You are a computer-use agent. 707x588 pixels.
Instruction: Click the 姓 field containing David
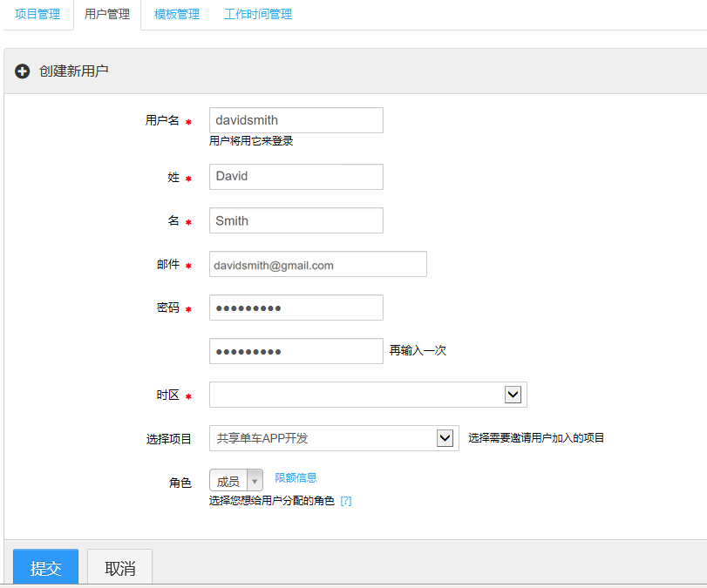[x=296, y=177]
